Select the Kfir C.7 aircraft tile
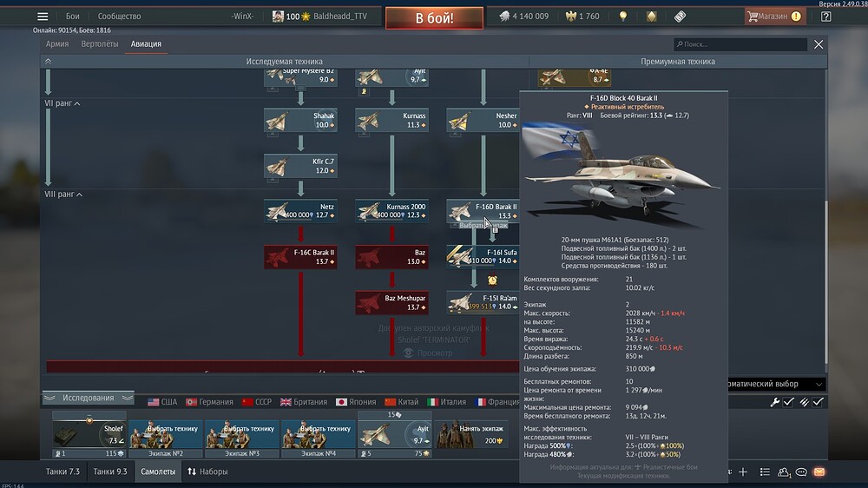The width and height of the screenshot is (868, 488). 300,165
